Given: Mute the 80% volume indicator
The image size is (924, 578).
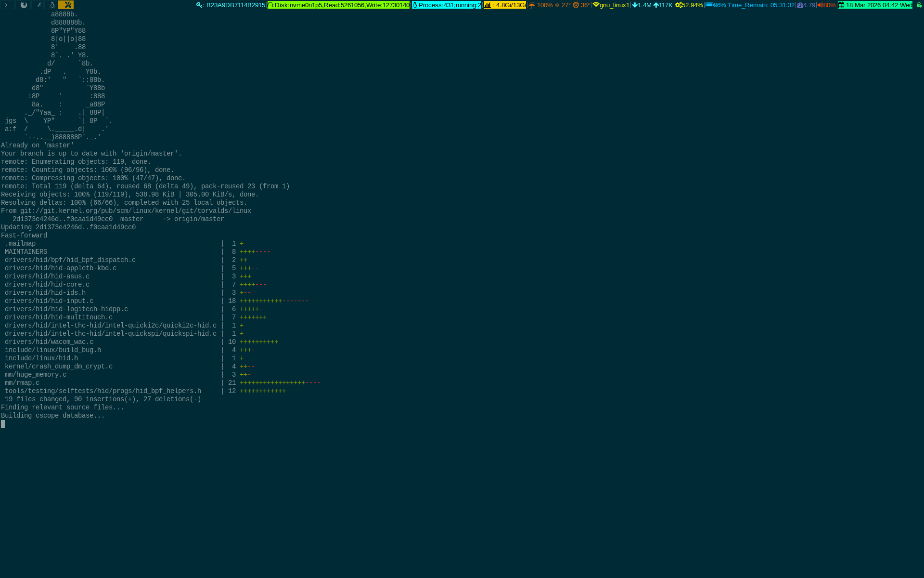Looking at the screenshot, I should (826, 5).
